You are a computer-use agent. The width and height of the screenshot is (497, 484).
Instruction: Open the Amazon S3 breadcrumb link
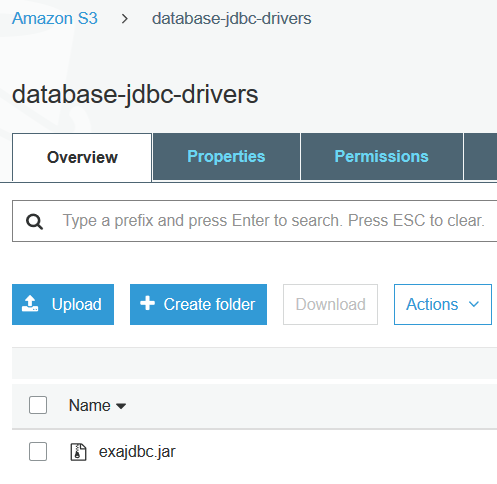pos(55,18)
